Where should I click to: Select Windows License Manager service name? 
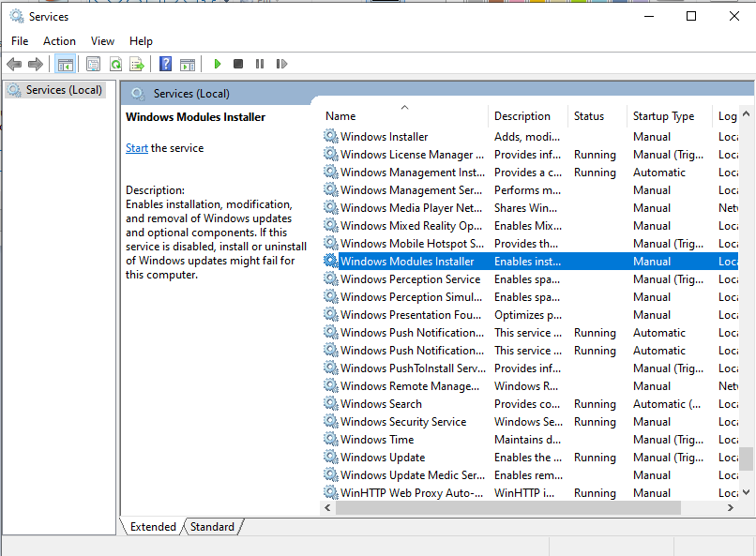(x=412, y=154)
